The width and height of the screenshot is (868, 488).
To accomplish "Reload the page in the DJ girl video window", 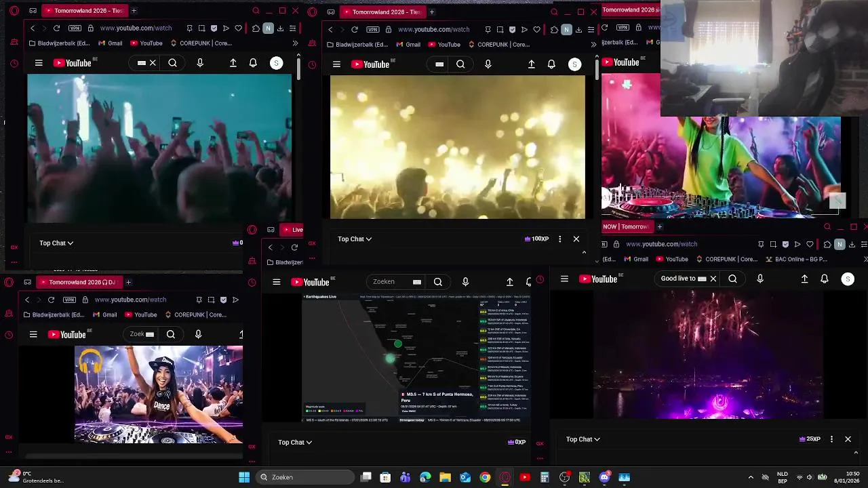I will (x=51, y=300).
